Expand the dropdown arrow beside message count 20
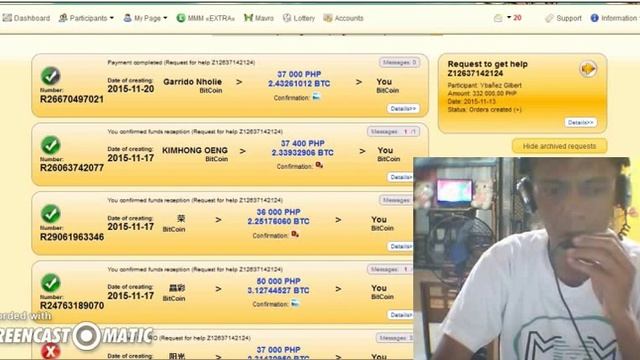This screenshot has width=640, height=360. pyautogui.click(x=509, y=17)
